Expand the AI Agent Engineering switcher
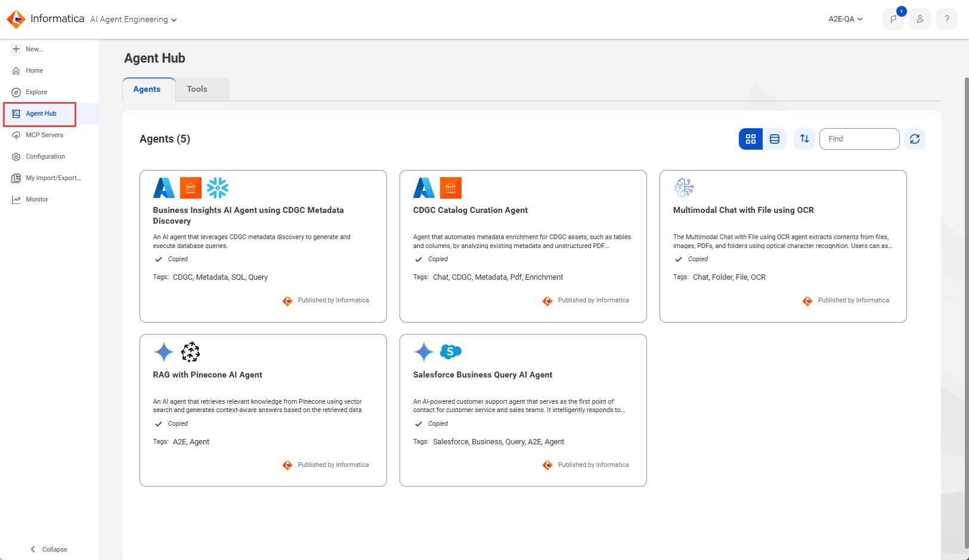The width and height of the screenshot is (969, 560). (x=134, y=20)
